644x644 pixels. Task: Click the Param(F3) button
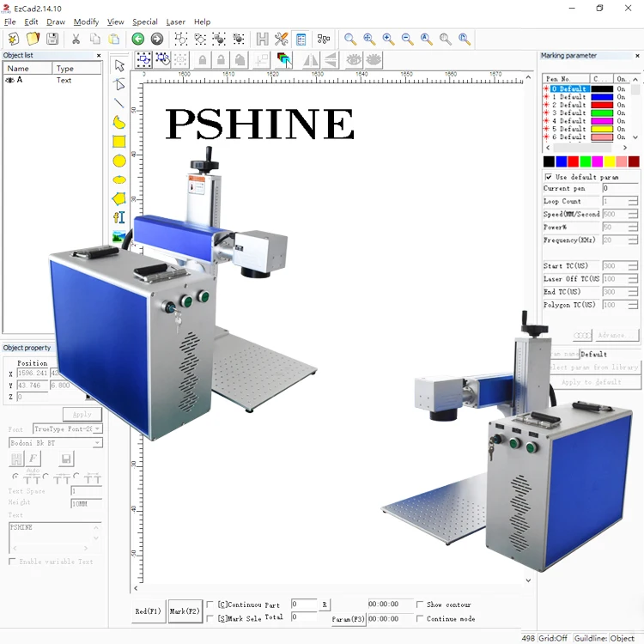[349, 618]
